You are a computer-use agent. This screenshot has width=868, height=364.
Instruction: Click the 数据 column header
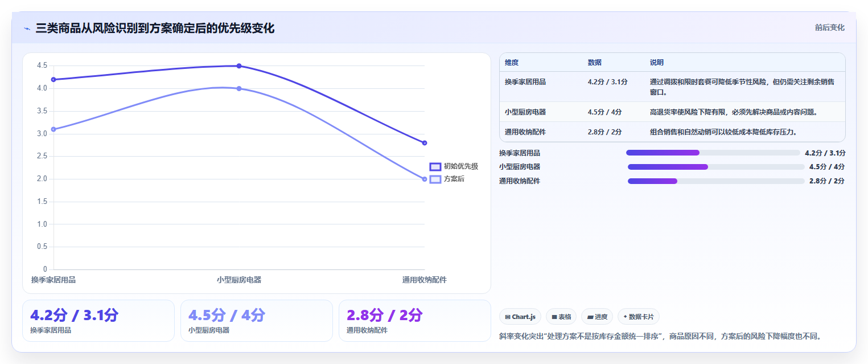(x=595, y=63)
